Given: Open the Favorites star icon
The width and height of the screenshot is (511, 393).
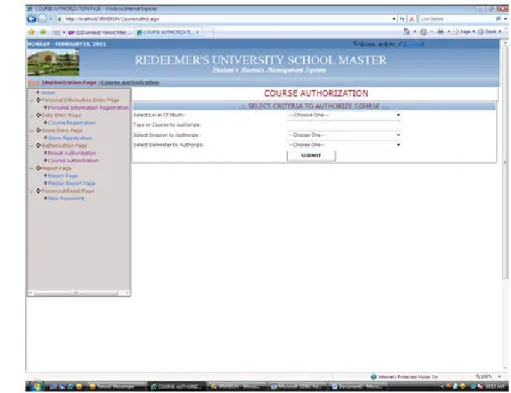Looking at the screenshot, I should pyautogui.click(x=32, y=32).
